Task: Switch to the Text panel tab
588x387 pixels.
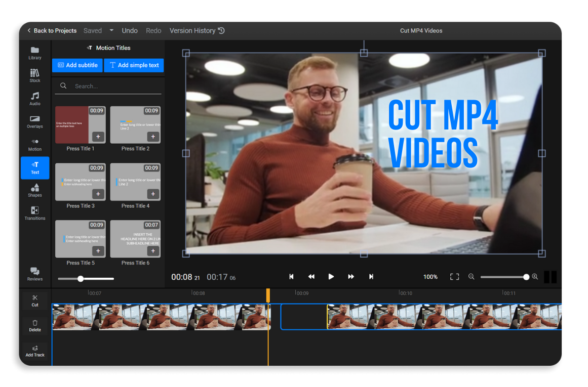Action: click(x=34, y=167)
